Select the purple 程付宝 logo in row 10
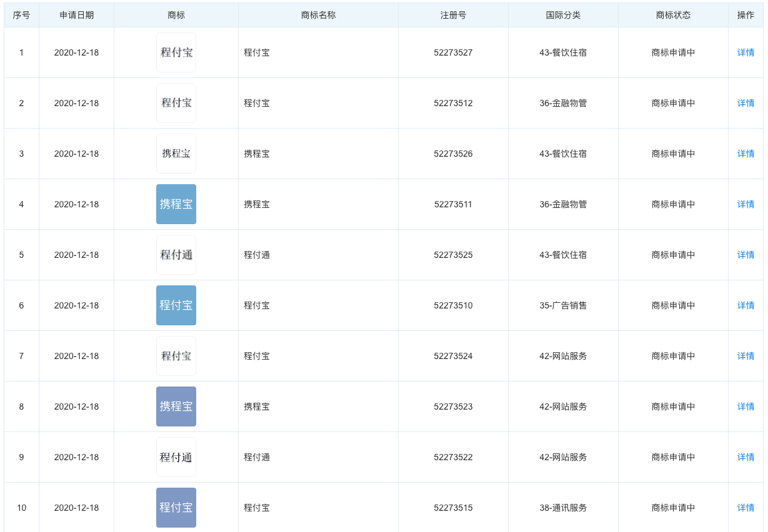The image size is (768, 532). click(x=176, y=508)
